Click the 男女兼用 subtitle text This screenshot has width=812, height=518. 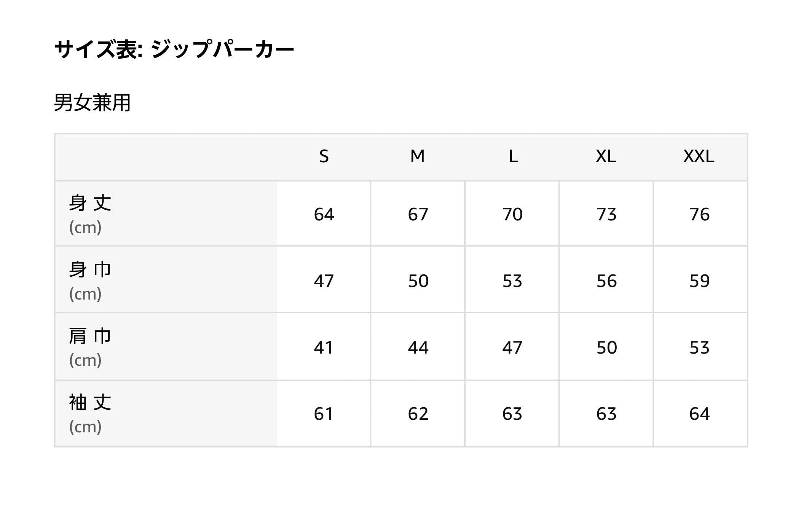click(93, 103)
